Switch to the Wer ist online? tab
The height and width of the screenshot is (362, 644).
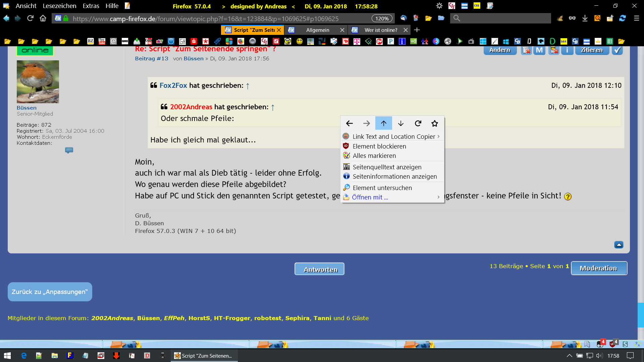click(x=381, y=30)
